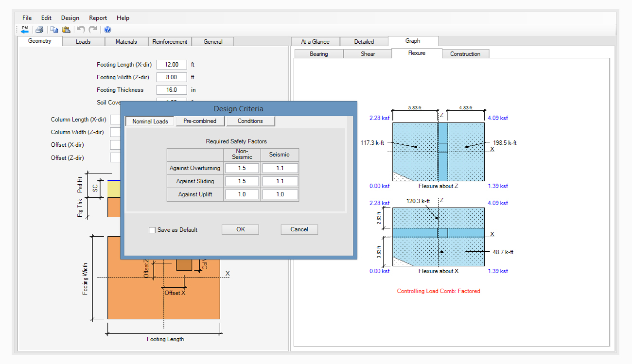Switch to the Reinforcement tab

(x=170, y=42)
